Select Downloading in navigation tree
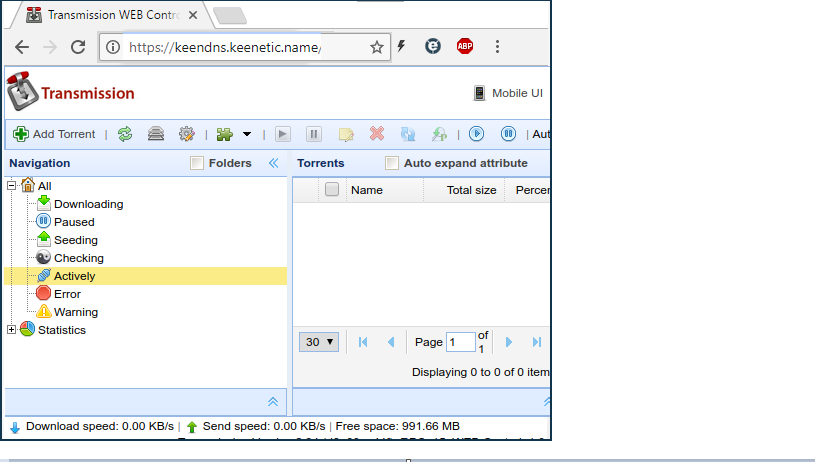This screenshot has width=815, height=462. (x=89, y=204)
